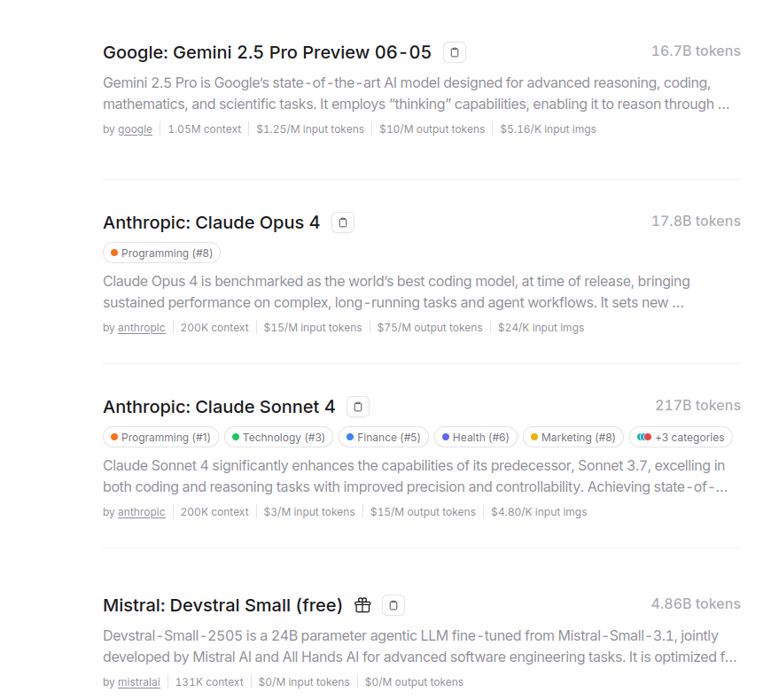Open the Google: Gemini 2.5 Pro Preview 06-05 model
771x700 pixels.
pos(267,52)
